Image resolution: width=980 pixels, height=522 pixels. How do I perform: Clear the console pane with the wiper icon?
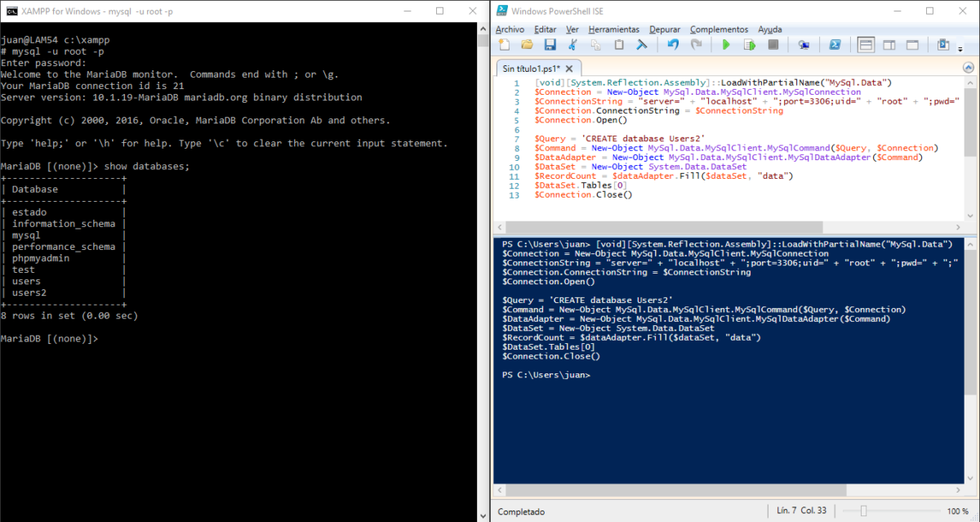(x=643, y=45)
